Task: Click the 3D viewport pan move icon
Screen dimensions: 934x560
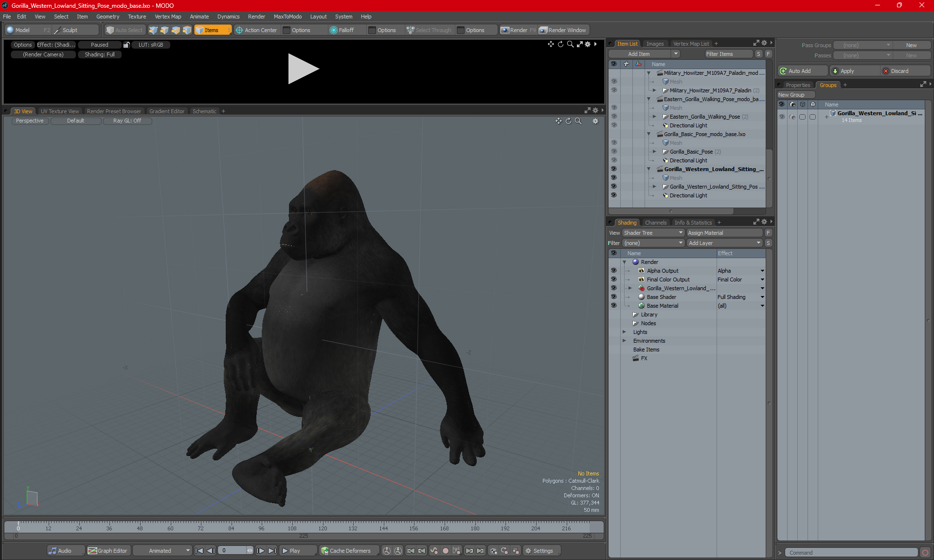Action: [x=558, y=121]
